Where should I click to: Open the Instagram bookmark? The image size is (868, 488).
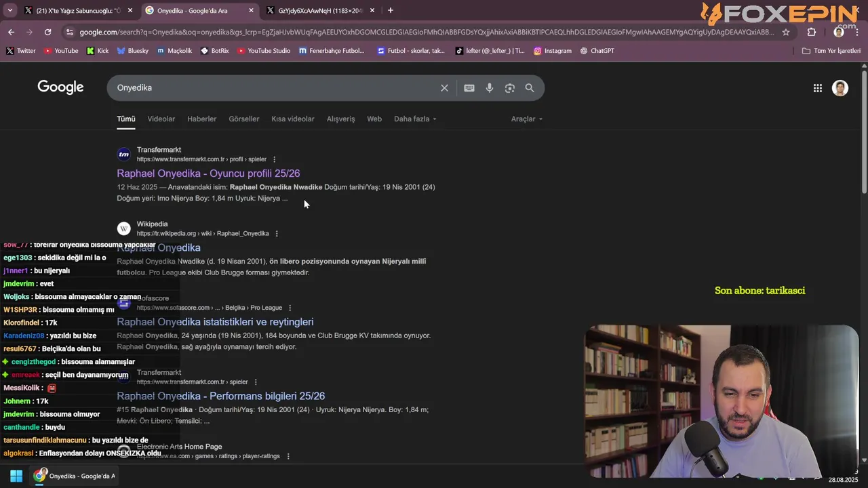[x=553, y=51]
